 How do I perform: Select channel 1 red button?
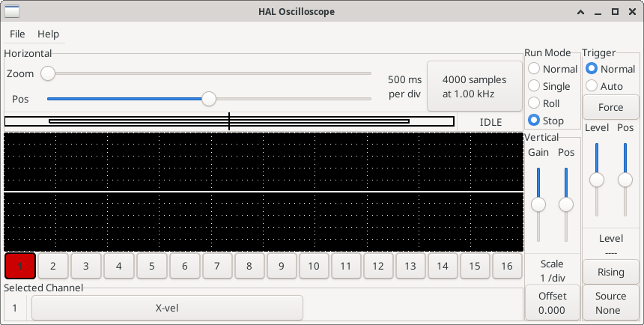(x=20, y=265)
